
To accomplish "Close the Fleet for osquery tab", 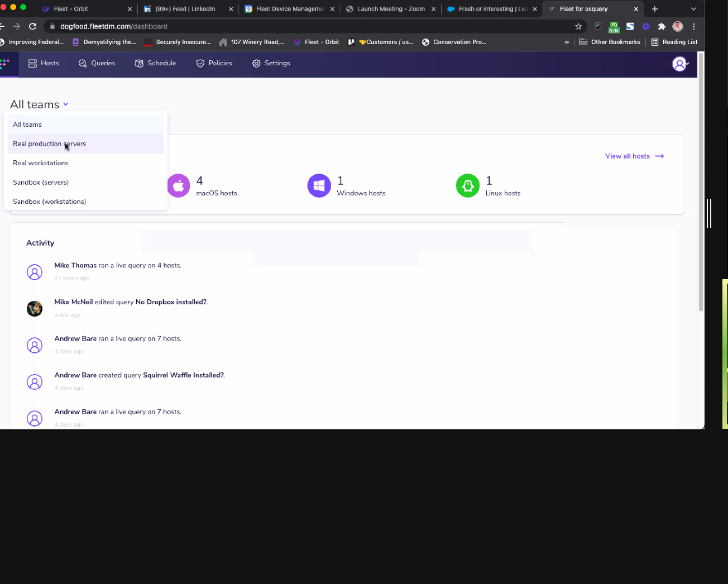I will coord(636,9).
